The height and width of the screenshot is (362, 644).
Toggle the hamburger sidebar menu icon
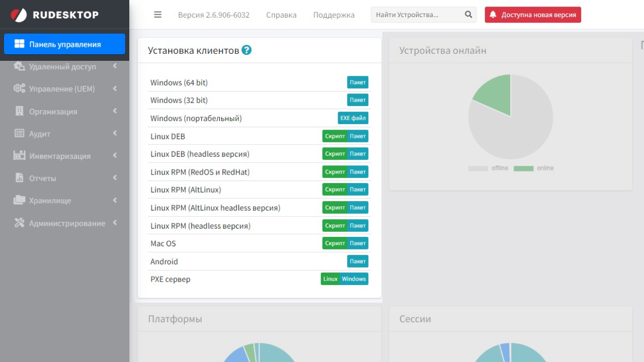pyautogui.click(x=157, y=15)
